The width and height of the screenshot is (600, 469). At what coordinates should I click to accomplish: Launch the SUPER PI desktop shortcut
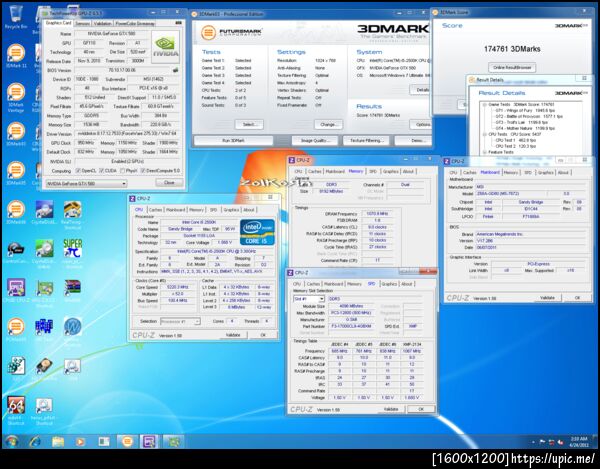click(72, 251)
